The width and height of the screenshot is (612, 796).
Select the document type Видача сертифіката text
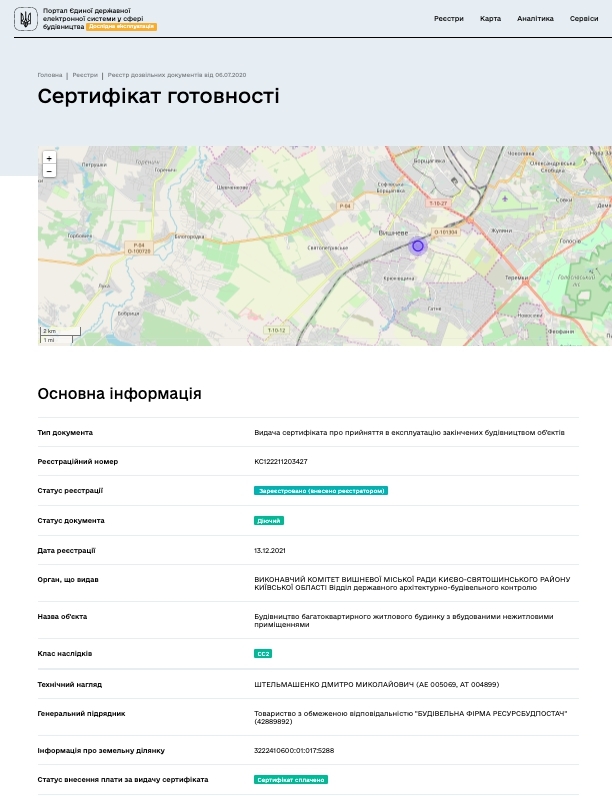(409, 433)
